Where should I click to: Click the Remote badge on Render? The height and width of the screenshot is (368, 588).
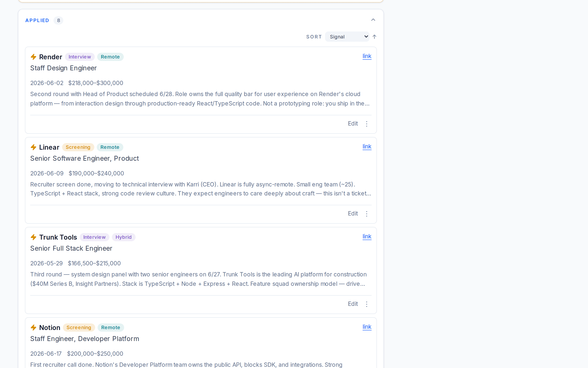point(110,57)
